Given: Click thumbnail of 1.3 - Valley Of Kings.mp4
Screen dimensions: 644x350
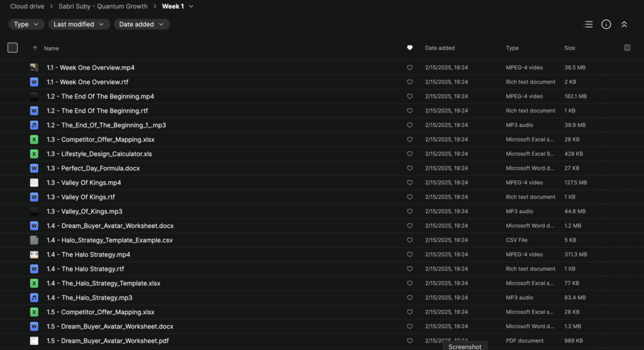Looking at the screenshot, I should [x=34, y=182].
